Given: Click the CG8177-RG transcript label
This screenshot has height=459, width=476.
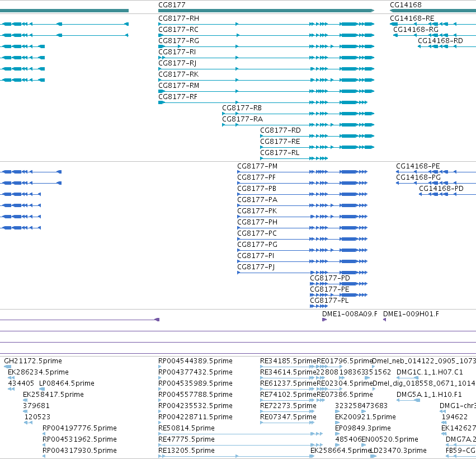Looking at the screenshot, I should 179,41.
